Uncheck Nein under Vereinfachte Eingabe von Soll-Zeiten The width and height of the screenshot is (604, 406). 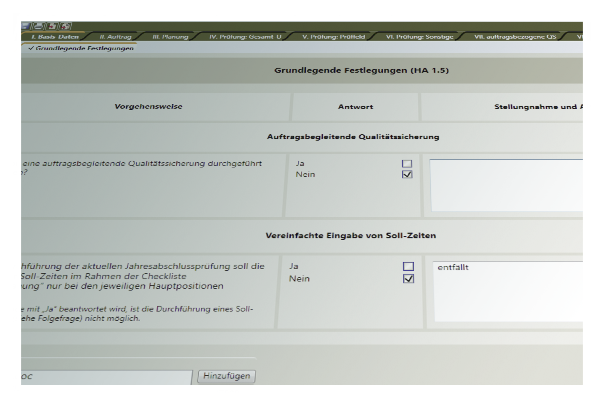click(408, 278)
